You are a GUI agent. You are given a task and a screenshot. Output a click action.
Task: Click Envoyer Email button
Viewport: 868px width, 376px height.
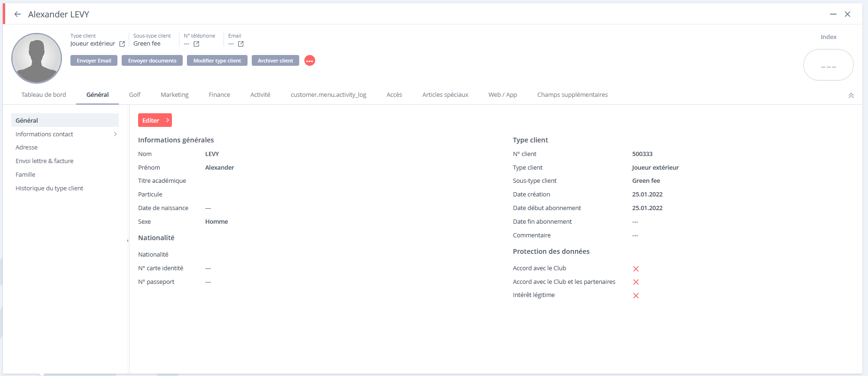tap(94, 61)
